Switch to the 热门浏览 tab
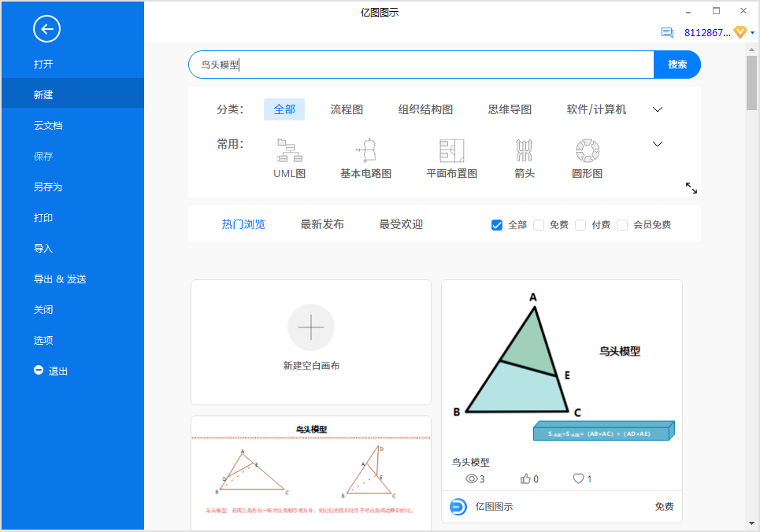Image resolution: width=760 pixels, height=532 pixels. point(243,224)
